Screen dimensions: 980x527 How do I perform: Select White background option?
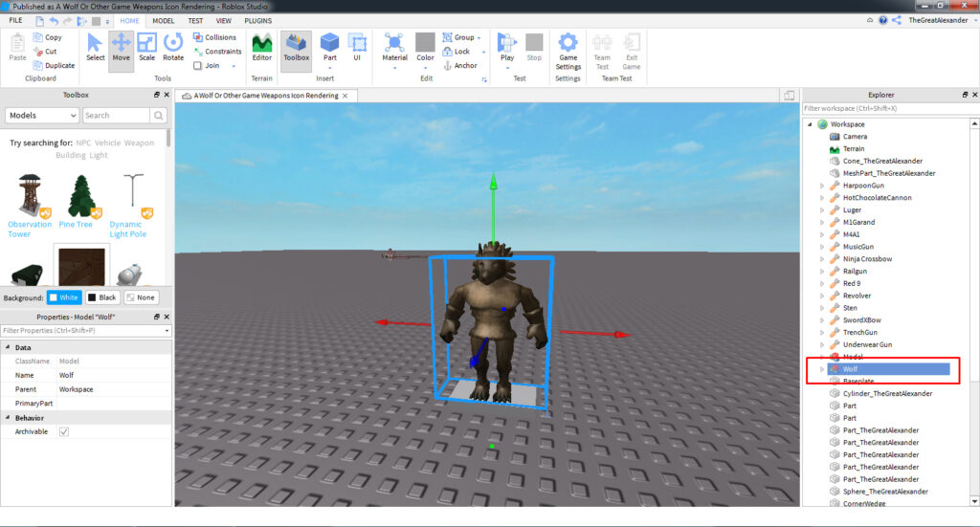click(64, 297)
